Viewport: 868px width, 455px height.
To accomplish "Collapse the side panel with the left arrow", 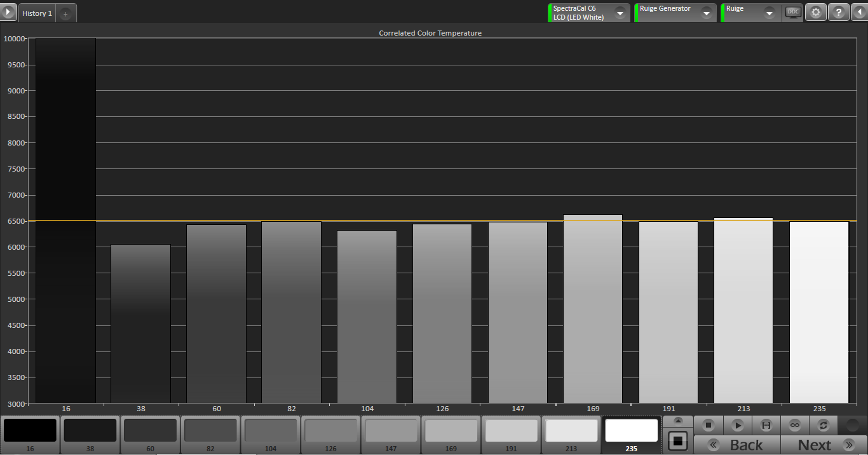I will click(x=859, y=13).
